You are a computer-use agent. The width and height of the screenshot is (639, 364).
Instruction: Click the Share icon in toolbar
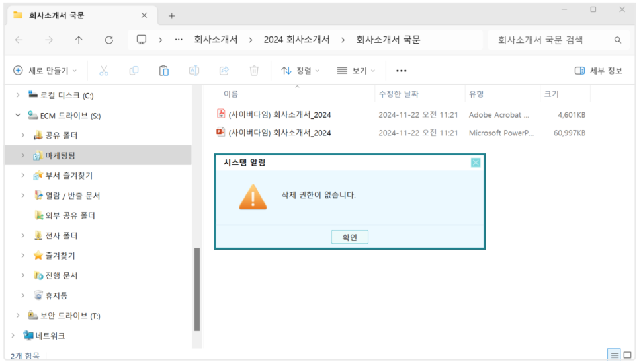[224, 71]
